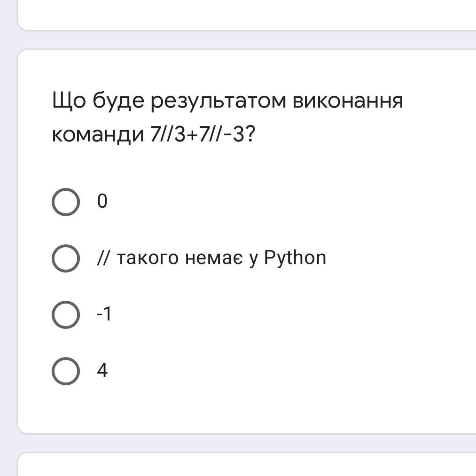Click the '0' answer label text

[x=102, y=201]
